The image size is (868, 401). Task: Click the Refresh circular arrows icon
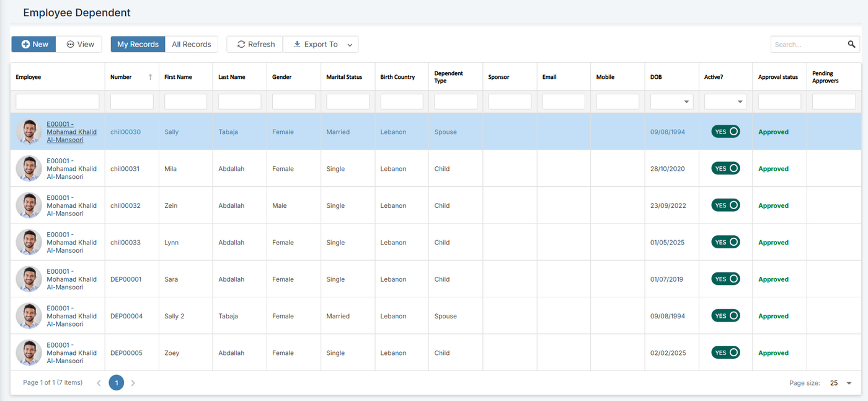click(x=241, y=44)
